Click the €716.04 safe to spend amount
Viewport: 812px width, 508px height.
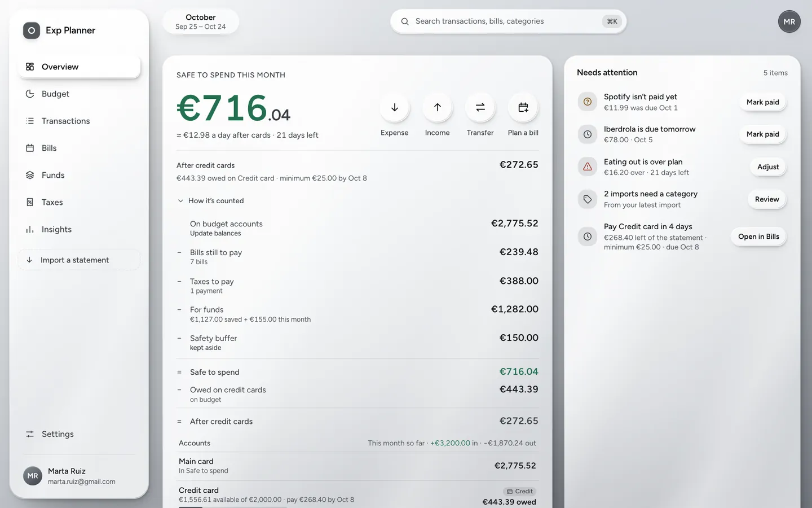pyautogui.click(x=233, y=108)
